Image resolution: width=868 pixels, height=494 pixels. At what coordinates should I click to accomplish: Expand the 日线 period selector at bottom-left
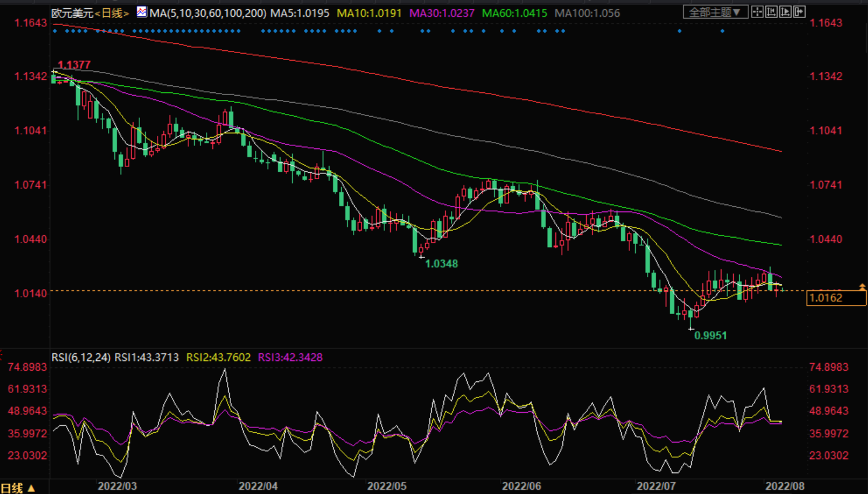point(17,488)
